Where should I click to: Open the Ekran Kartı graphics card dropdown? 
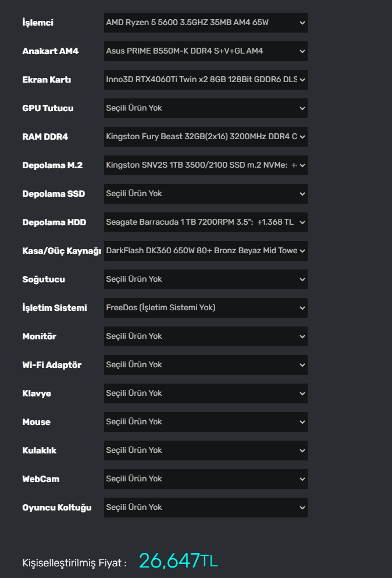pyautogui.click(x=205, y=80)
